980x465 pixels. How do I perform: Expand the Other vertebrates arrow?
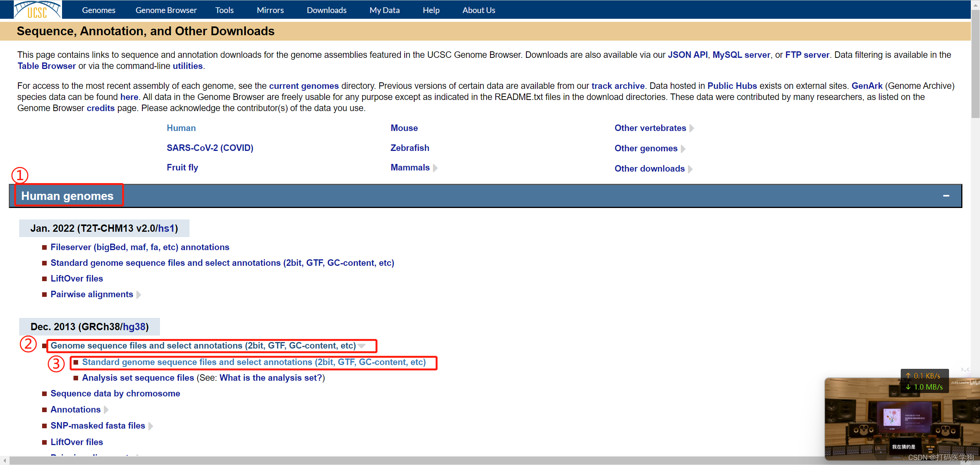point(692,128)
